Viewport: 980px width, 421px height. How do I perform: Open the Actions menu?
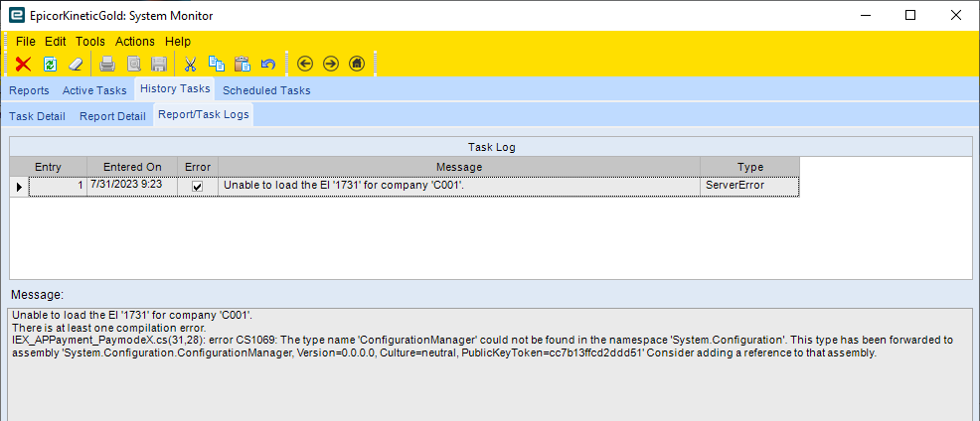[x=135, y=42]
